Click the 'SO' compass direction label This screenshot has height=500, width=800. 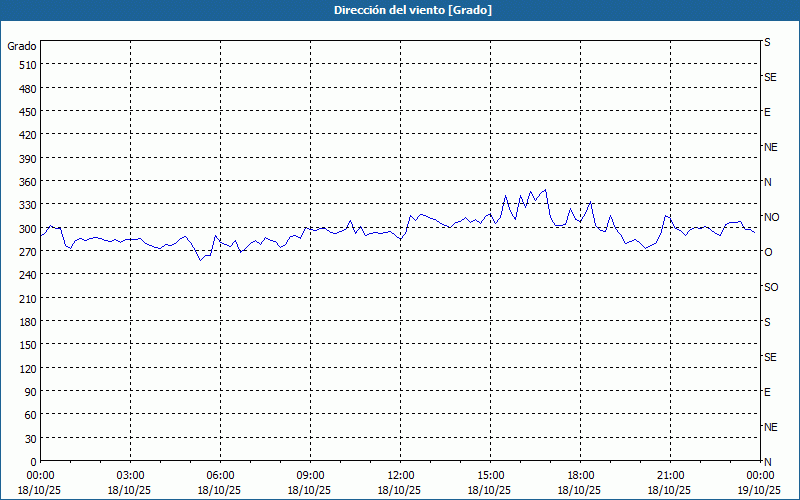point(770,287)
